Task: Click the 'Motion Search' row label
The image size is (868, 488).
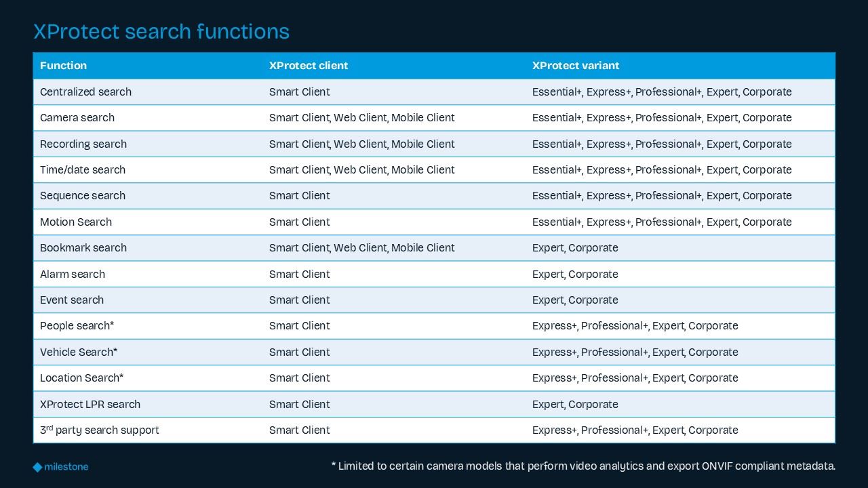Action: [x=76, y=222]
